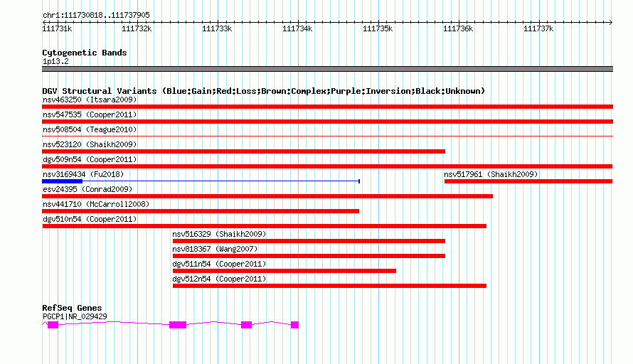633x364 pixels.
Task: Select the nsv547535 red loss bar
Action: [327, 122]
